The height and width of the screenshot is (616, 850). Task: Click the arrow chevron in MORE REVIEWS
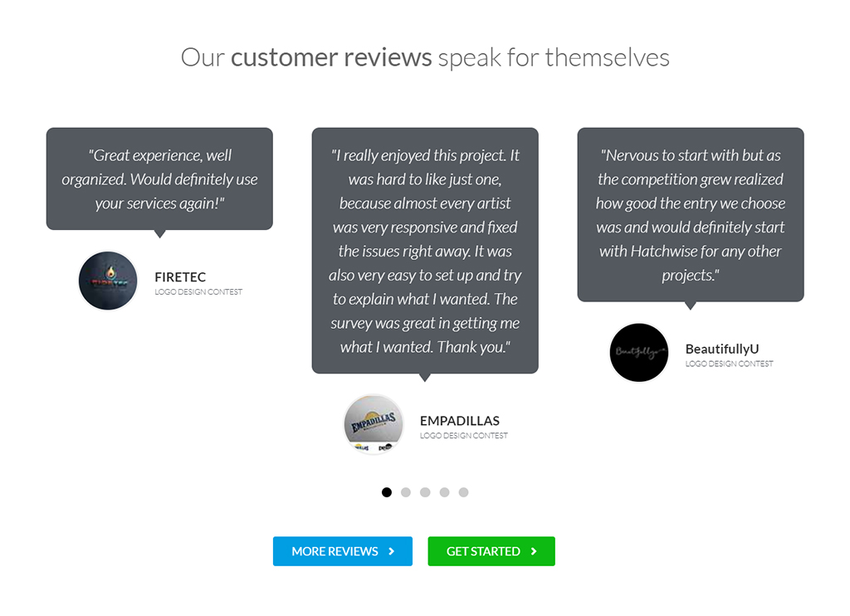[x=392, y=551]
